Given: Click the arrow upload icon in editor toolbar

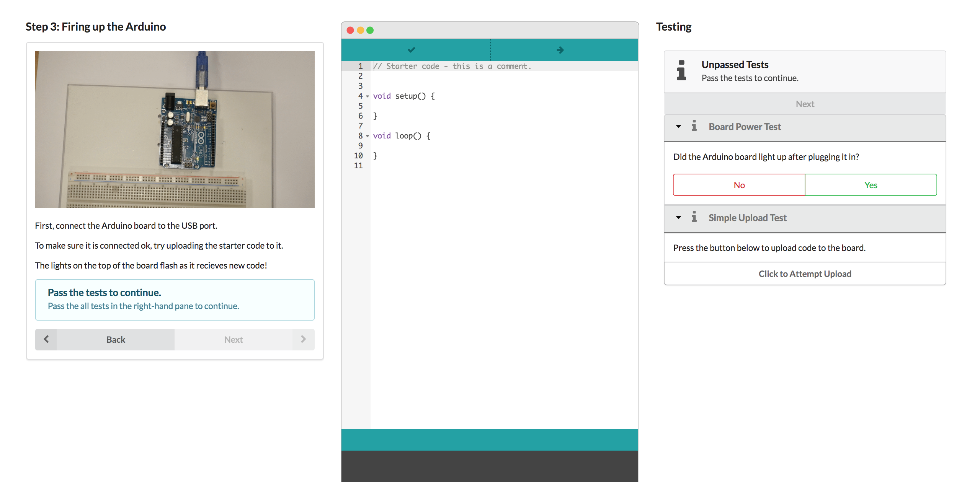Looking at the screenshot, I should [560, 50].
